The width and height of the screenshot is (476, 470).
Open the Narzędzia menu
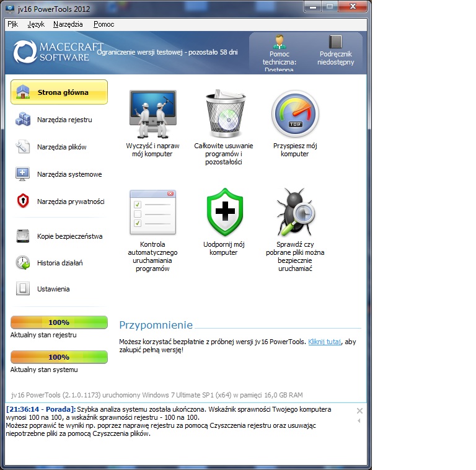[x=68, y=24]
